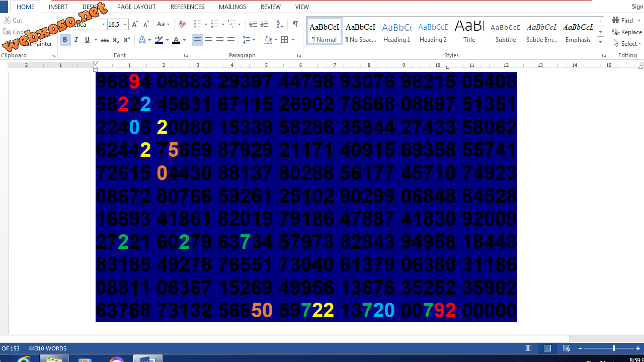Apply strikethrough to text
Screen dimensions: 644x362
click(104, 40)
